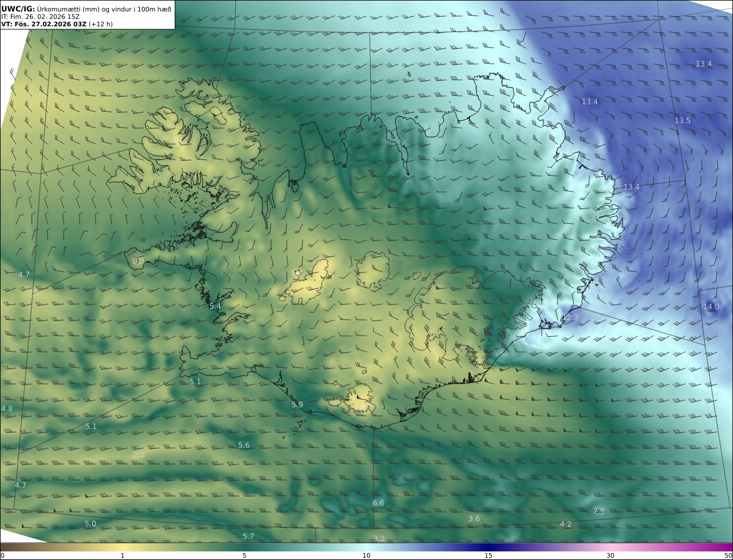Select the 4.2 value label
733x560 pixels.
pyautogui.click(x=566, y=524)
